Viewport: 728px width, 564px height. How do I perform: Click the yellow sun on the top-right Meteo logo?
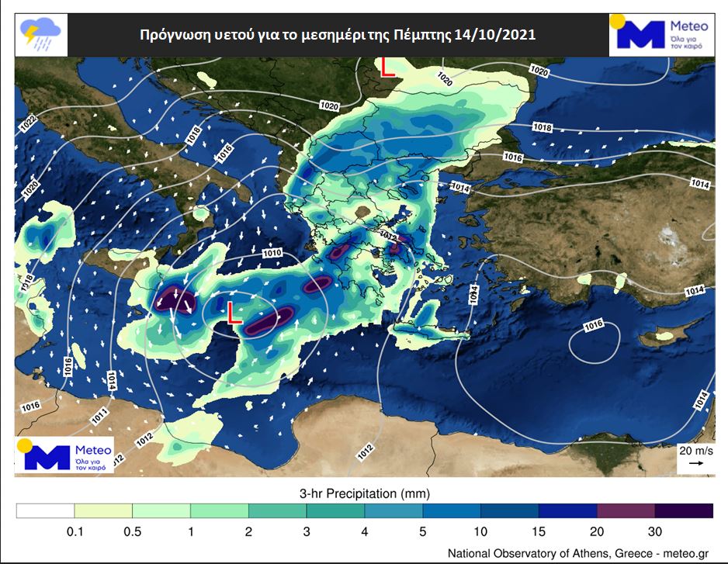[x=619, y=22]
